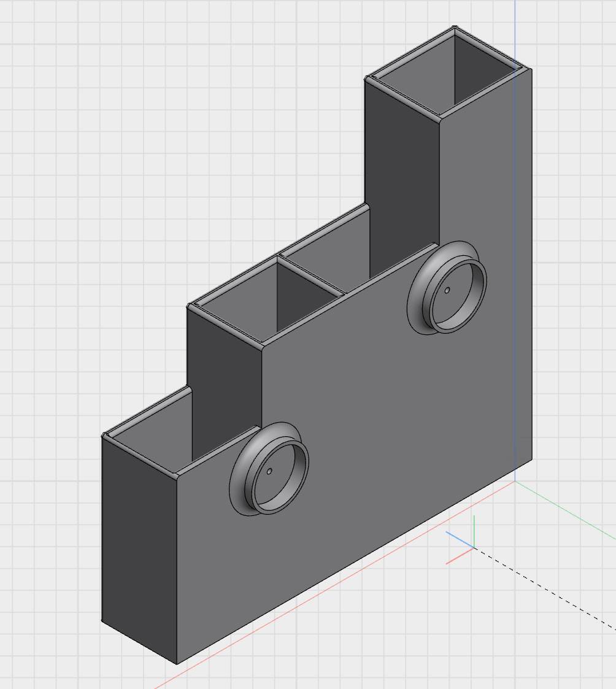
Task: Click the UCS coordinate triad icon
Action: click(472, 546)
